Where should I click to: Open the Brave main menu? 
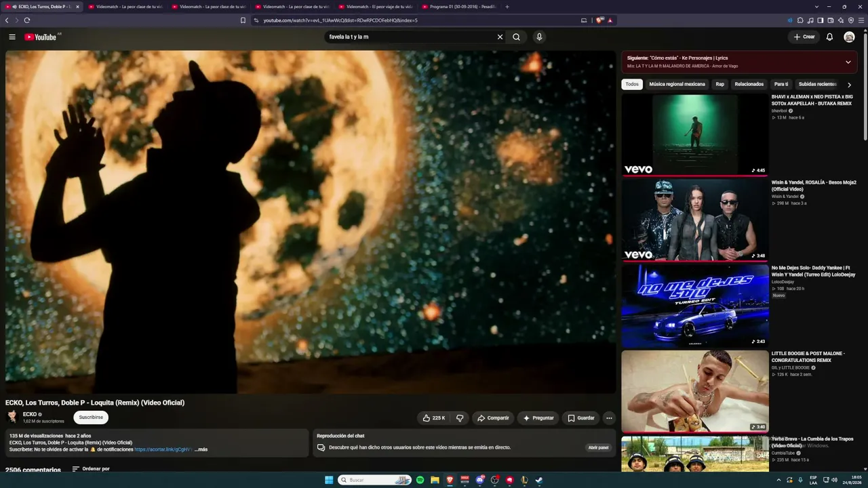click(x=861, y=20)
